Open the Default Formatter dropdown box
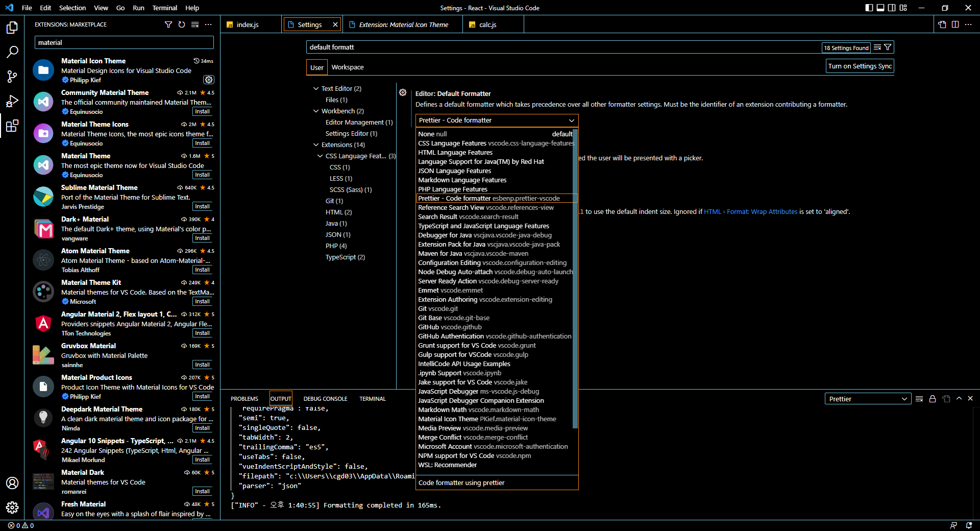Viewport: 980px width, 531px height. 497,120
